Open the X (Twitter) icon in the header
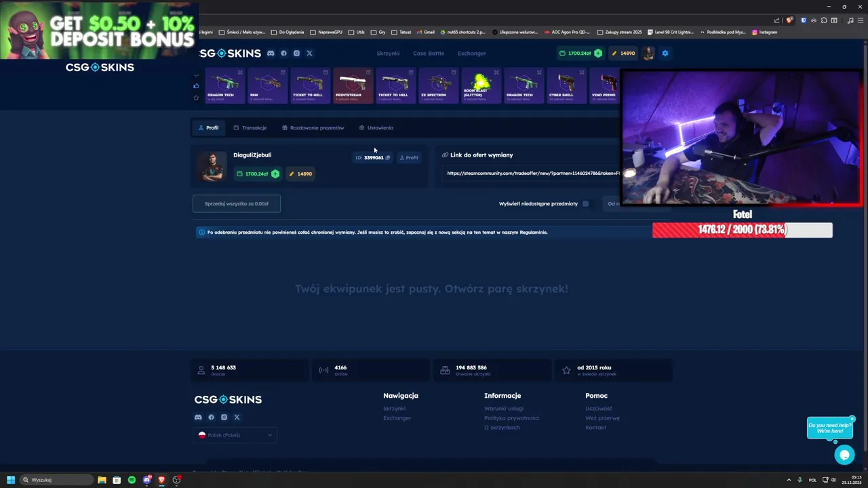This screenshot has height=488, width=868. pyautogui.click(x=309, y=53)
